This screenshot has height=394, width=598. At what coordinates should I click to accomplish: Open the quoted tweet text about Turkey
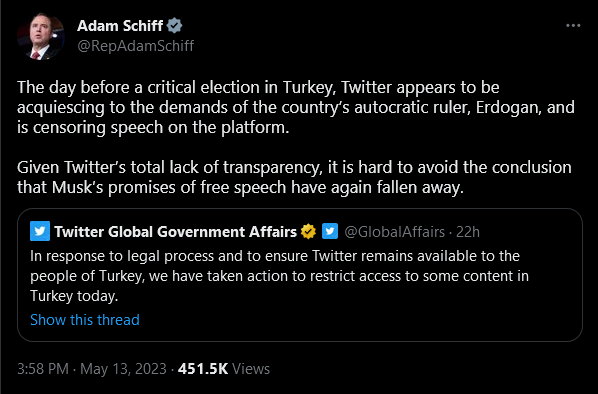[x=280, y=276]
